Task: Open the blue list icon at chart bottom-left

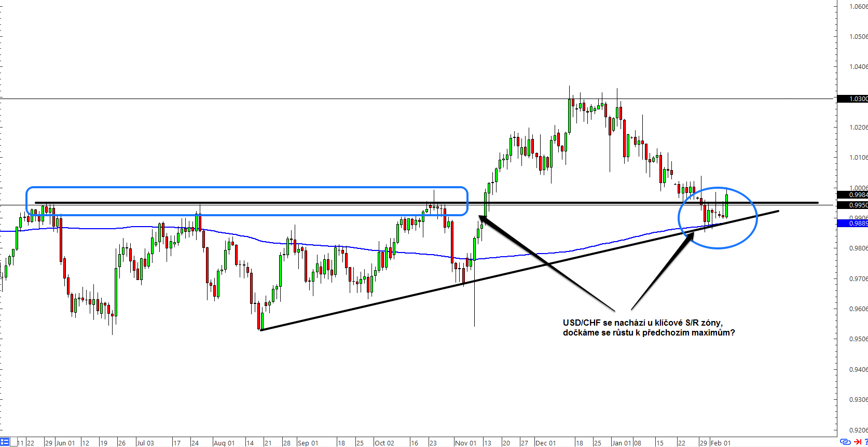Action: [x=5, y=442]
